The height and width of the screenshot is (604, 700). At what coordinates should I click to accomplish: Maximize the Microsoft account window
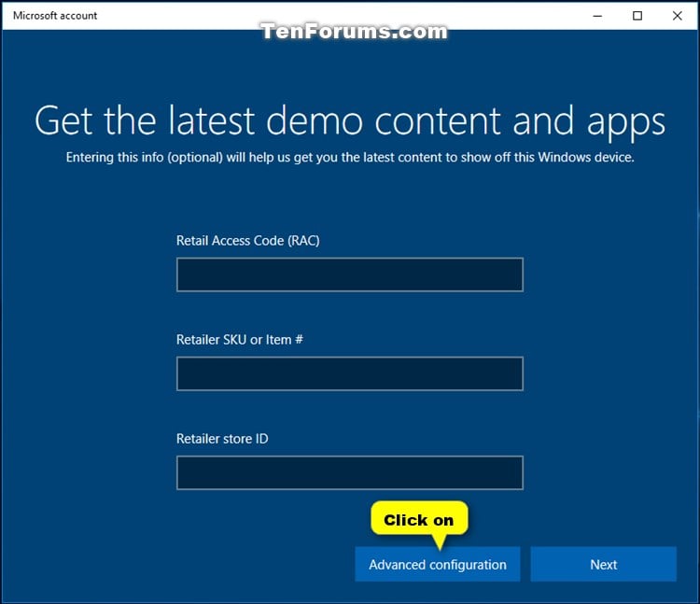click(x=637, y=16)
